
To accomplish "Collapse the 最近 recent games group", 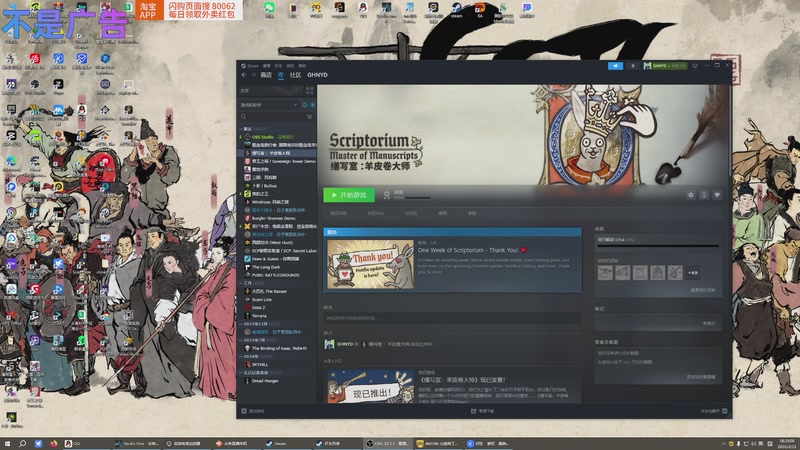I will pos(241,129).
